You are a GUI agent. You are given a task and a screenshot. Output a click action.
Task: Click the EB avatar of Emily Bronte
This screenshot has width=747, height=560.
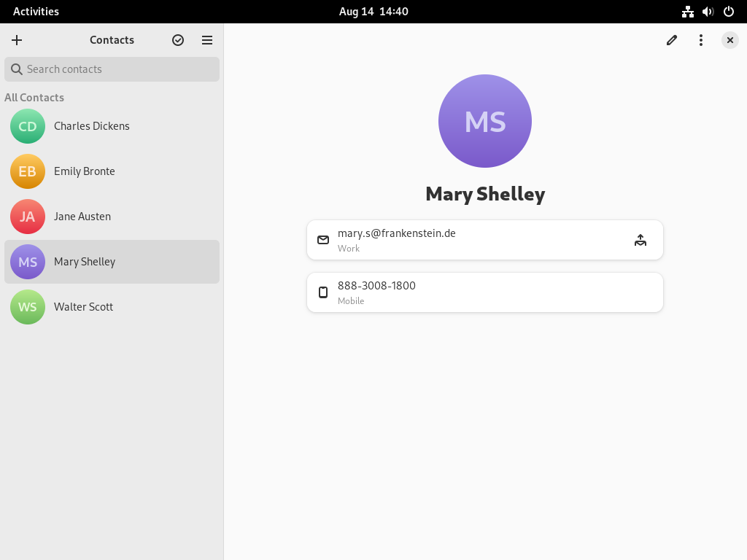[28, 171]
